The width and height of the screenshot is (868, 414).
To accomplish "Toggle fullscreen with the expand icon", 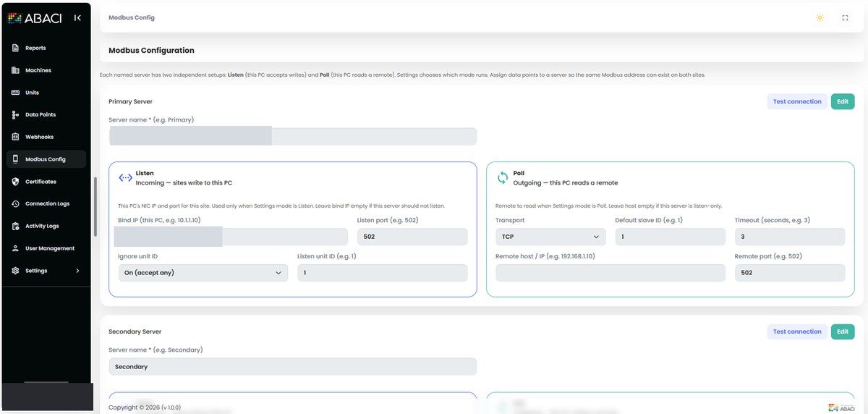I will [845, 17].
